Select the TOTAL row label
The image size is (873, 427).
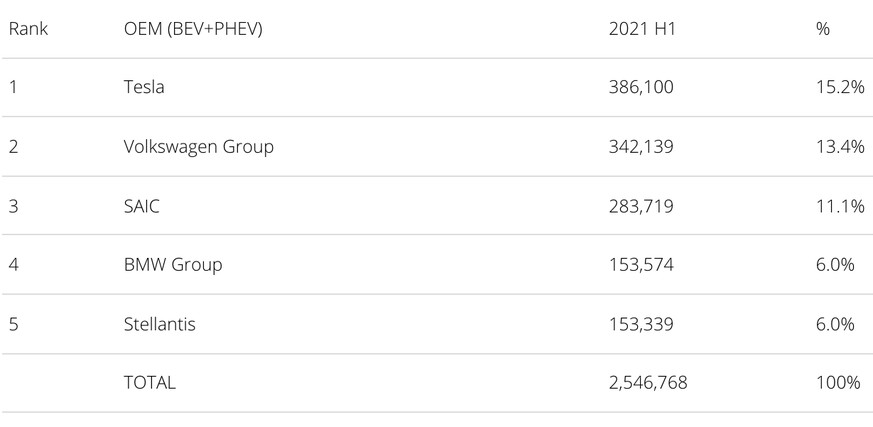click(x=149, y=383)
